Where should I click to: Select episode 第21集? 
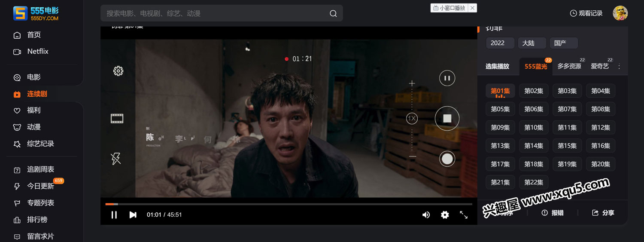point(500,182)
